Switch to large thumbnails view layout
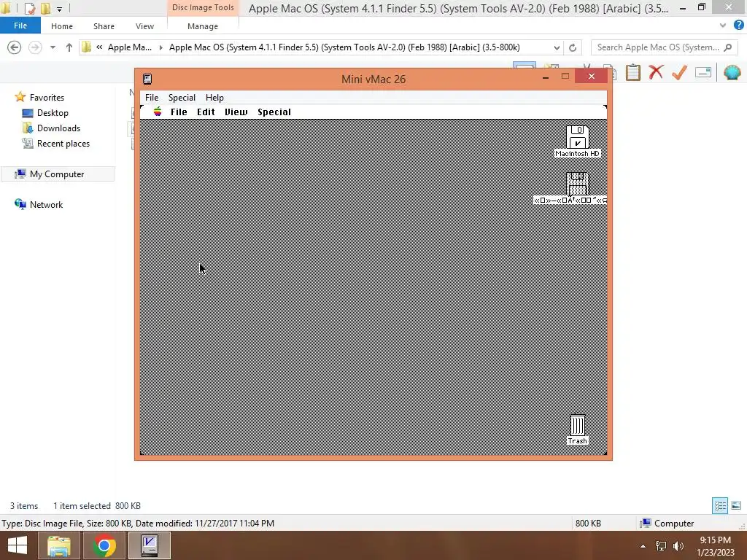The image size is (747, 560). 736,505
